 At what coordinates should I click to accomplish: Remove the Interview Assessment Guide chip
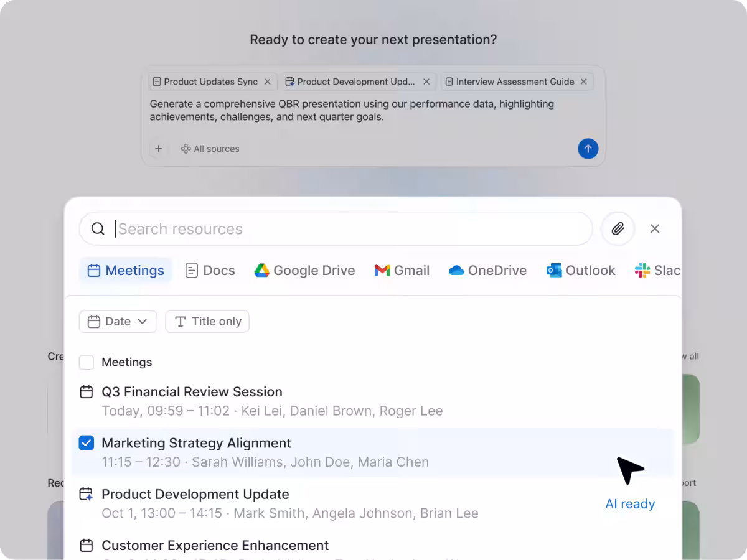583,82
